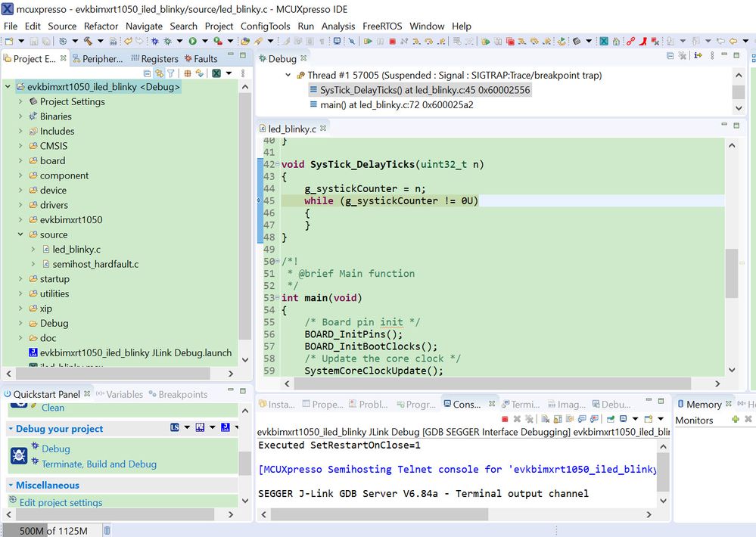Click the Debug bug icon in Quickstart Panel

click(x=19, y=455)
